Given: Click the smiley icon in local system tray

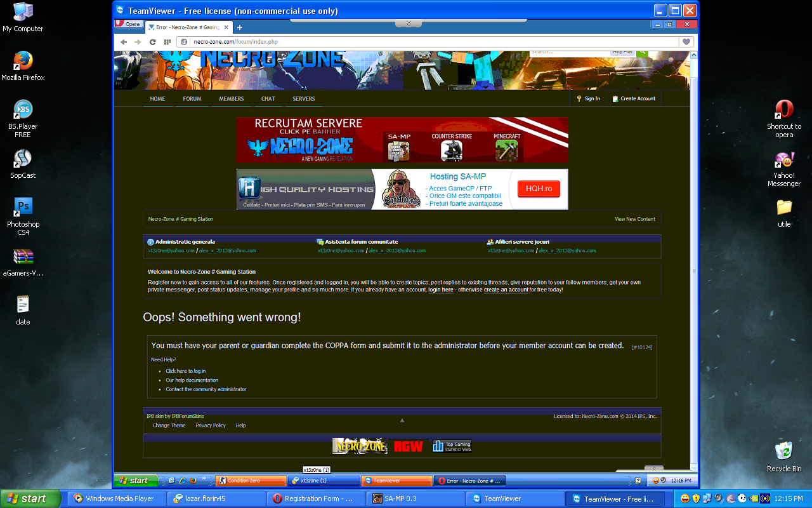Looking at the screenshot, I should 685,498.
